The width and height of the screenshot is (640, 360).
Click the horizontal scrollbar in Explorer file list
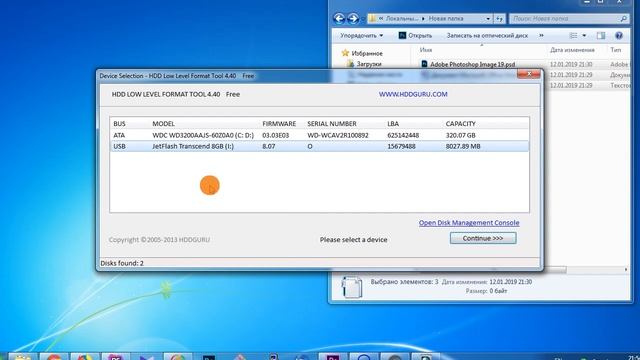pyautogui.click(x=555, y=270)
